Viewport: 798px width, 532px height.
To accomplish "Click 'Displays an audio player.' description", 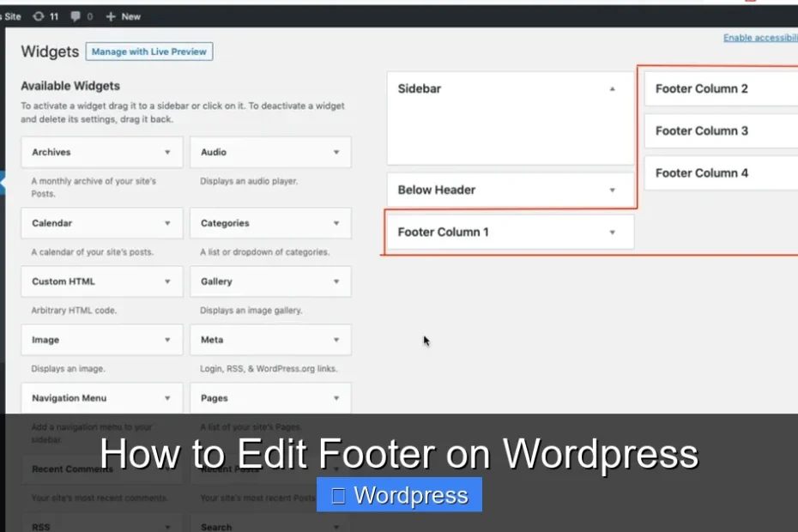I will [249, 181].
